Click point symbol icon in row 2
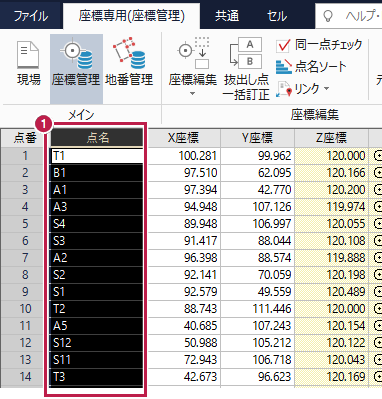The height and width of the screenshot is (399, 382). pos(378,173)
